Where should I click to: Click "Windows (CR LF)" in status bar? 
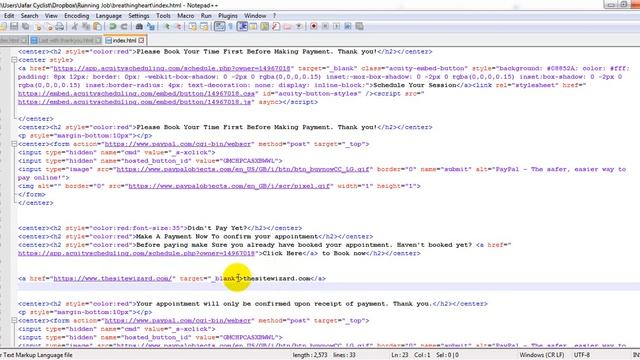542,355
